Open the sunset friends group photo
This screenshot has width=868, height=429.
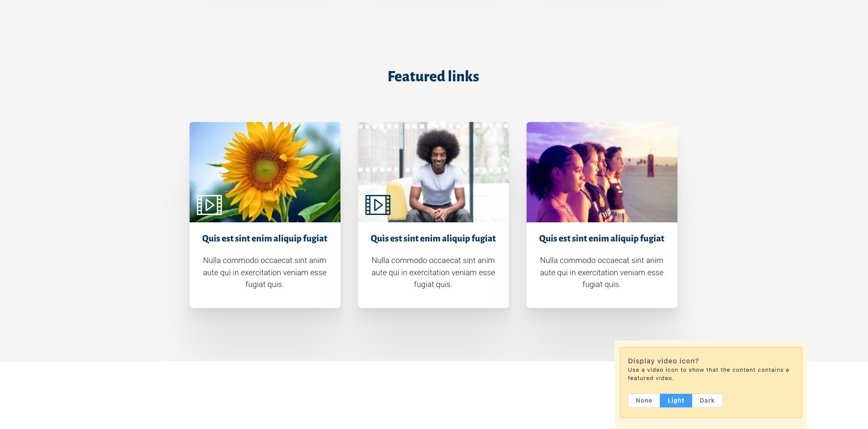(x=602, y=172)
